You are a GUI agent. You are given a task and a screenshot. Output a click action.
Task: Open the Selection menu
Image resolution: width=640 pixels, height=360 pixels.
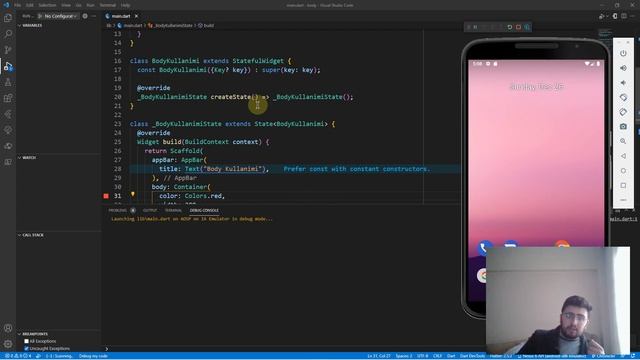pos(47,5)
